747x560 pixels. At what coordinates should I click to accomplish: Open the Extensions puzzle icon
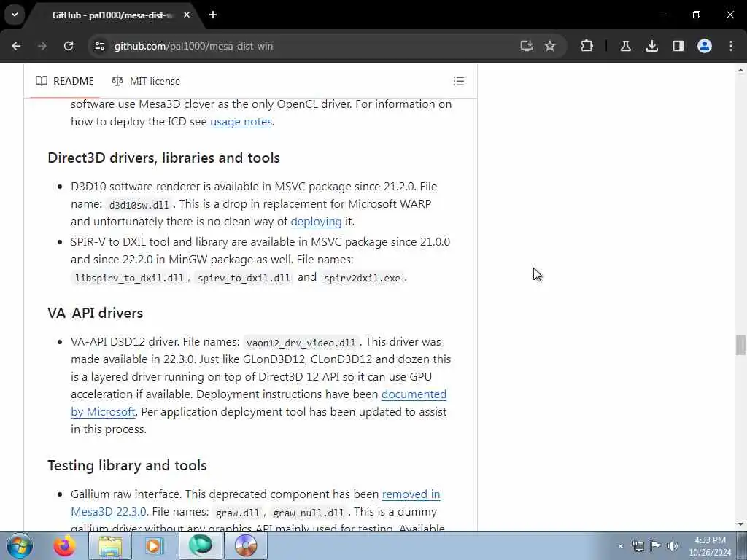click(587, 46)
